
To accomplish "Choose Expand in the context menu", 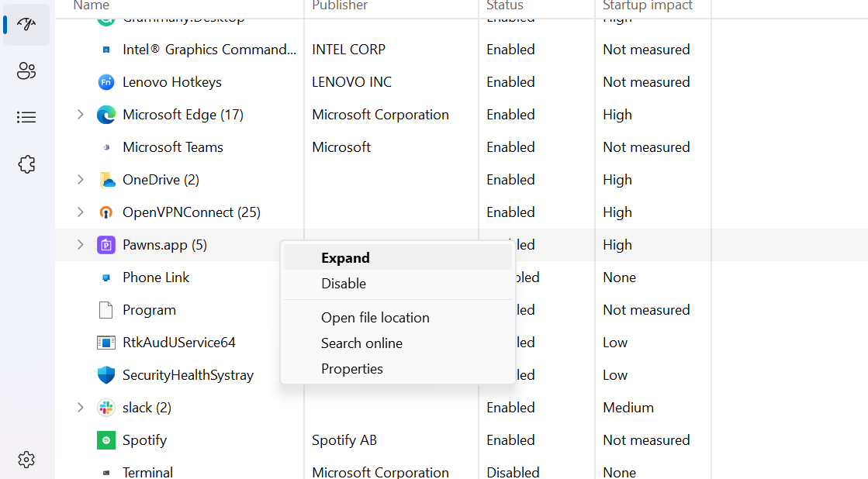I will click(x=397, y=258).
